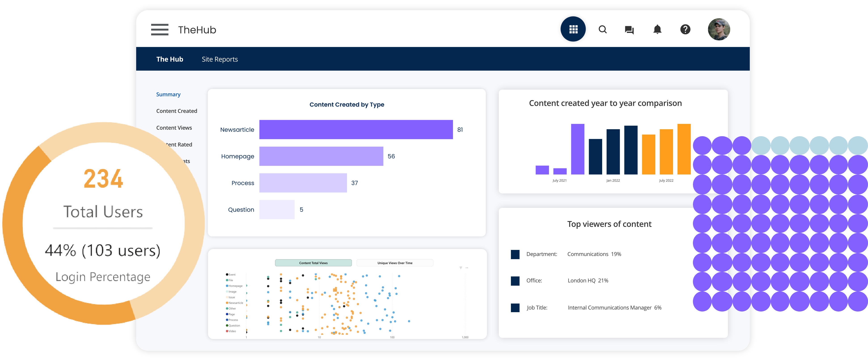Open the hamburger navigation menu
This screenshot has width=868, height=361.
pos(160,30)
